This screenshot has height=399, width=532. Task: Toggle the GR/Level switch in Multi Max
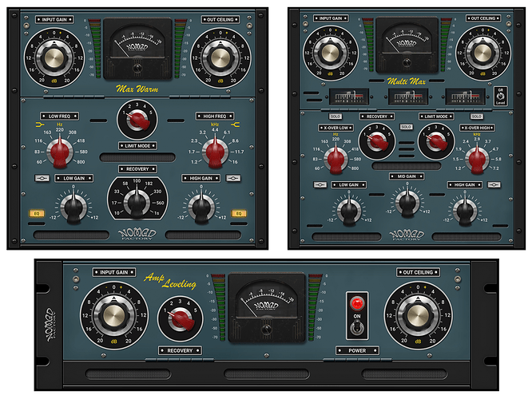click(500, 97)
